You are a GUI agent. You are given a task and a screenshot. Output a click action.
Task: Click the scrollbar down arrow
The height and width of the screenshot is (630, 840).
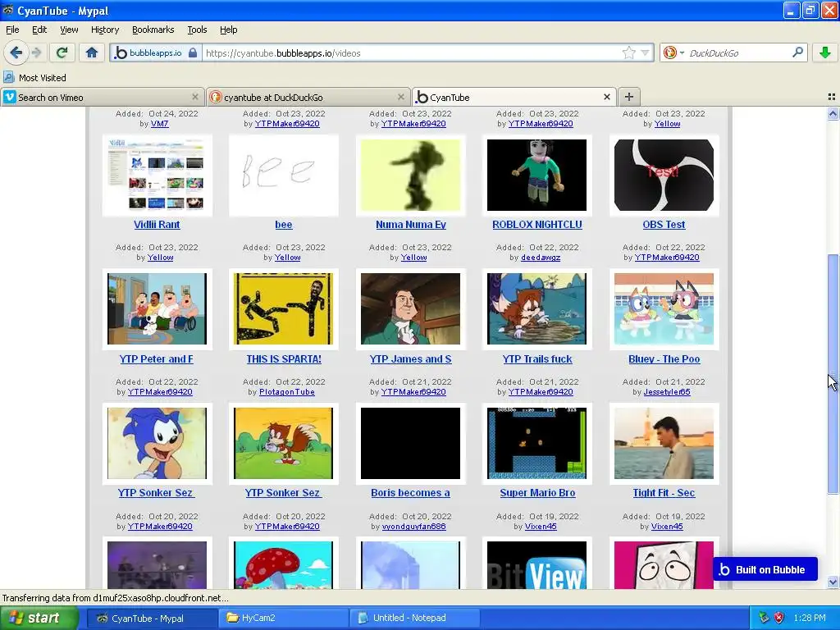[833, 582]
